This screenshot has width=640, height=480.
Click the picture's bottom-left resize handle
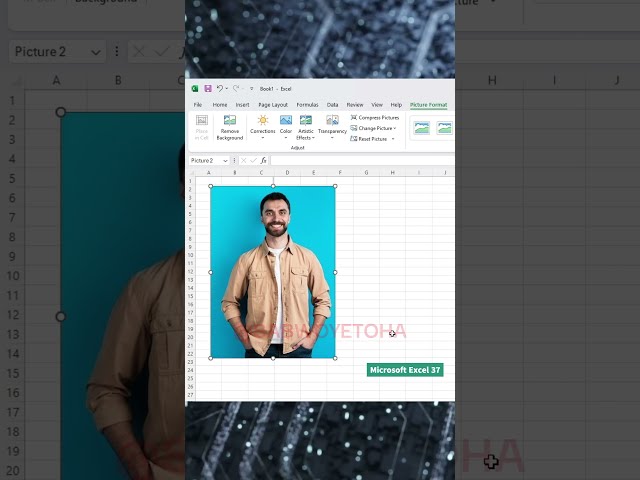pos(211,358)
